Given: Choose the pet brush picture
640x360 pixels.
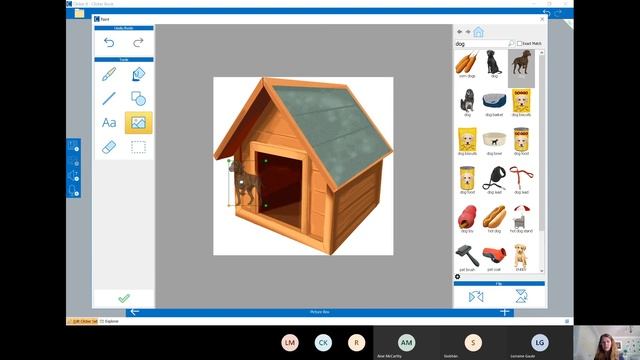Looking at the screenshot, I should (467, 258).
